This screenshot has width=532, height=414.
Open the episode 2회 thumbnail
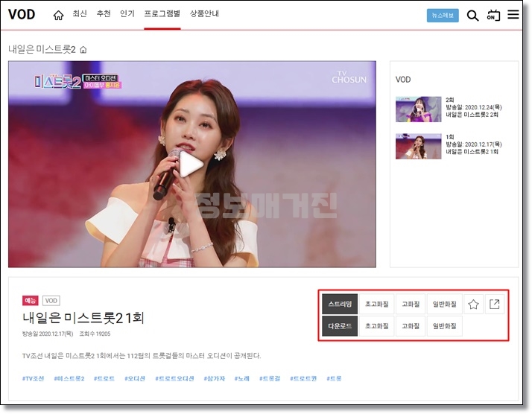click(418, 109)
